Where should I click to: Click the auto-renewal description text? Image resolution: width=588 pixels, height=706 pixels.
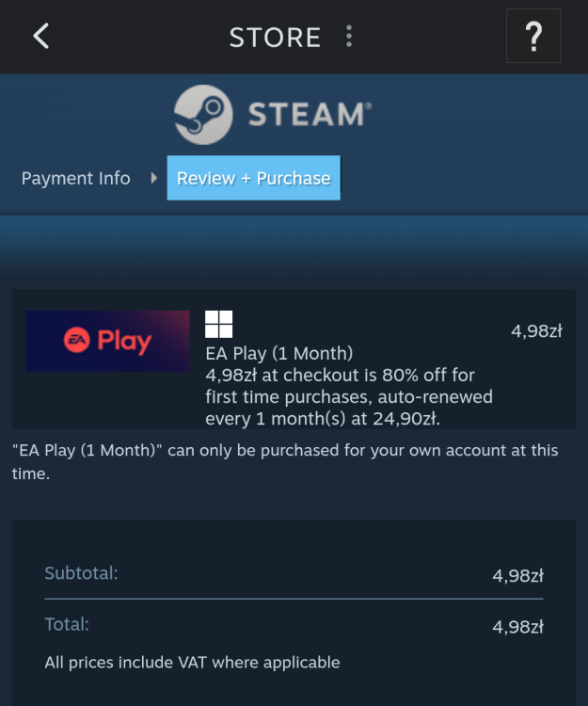coord(348,397)
